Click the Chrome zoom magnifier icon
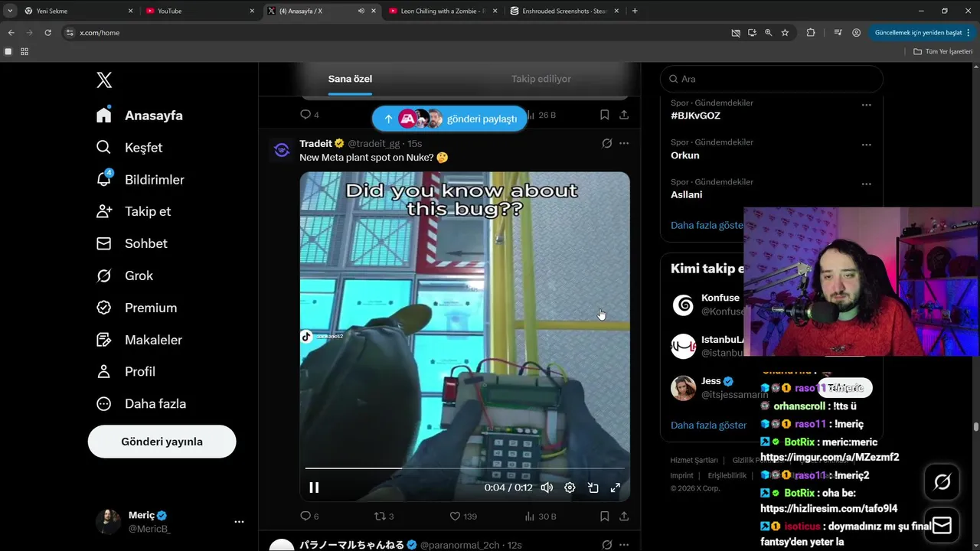 tap(768, 33)
